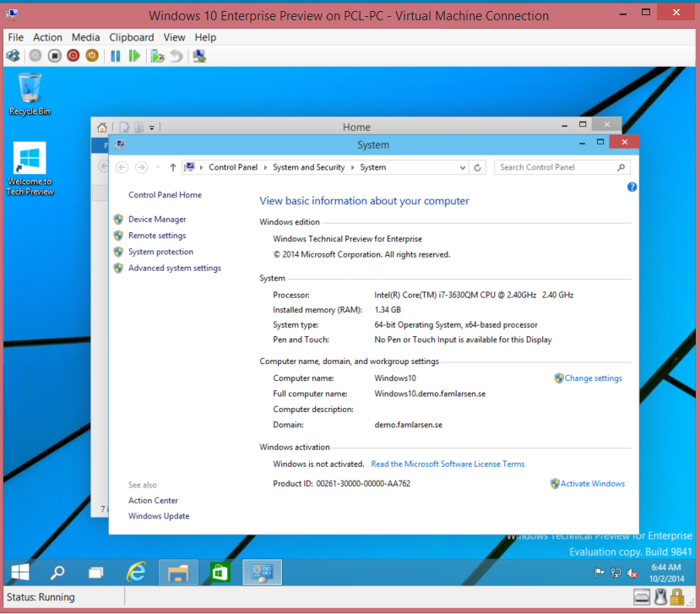This screenshot has width=700, height=614.
Task: Open the Action menu
Action: [47, 37]
